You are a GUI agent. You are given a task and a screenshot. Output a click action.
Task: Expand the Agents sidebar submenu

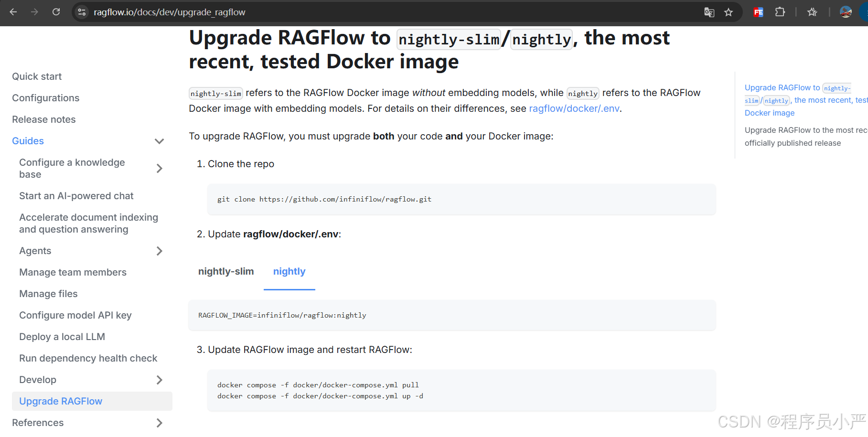[x=160, y=251]
